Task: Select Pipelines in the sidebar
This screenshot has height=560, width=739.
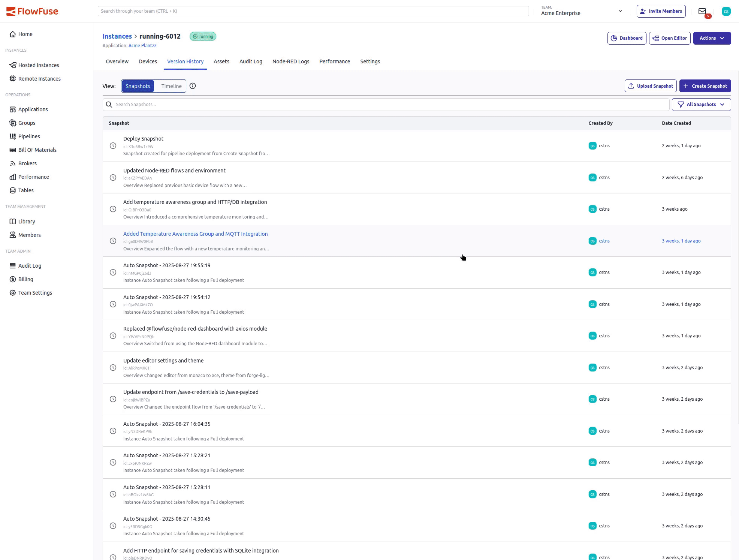Action: coord(29,136)
